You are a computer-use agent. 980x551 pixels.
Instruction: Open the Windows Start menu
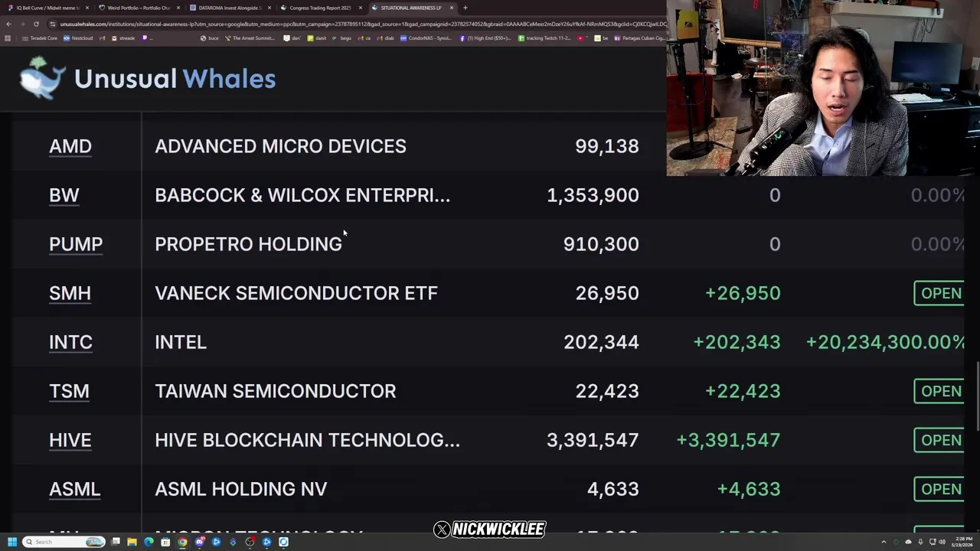[x=12, y=542]
